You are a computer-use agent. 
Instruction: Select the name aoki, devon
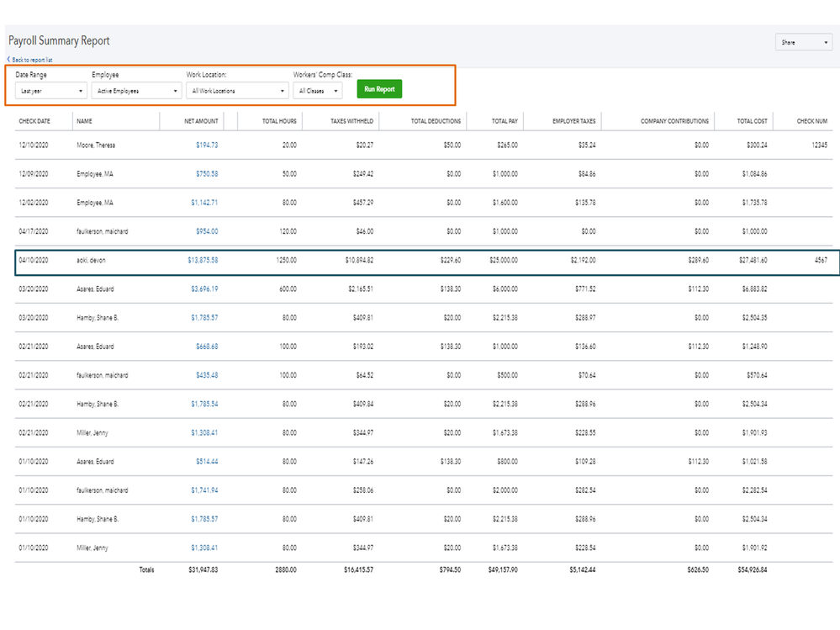pyautogui.click(x=91, y=261)
